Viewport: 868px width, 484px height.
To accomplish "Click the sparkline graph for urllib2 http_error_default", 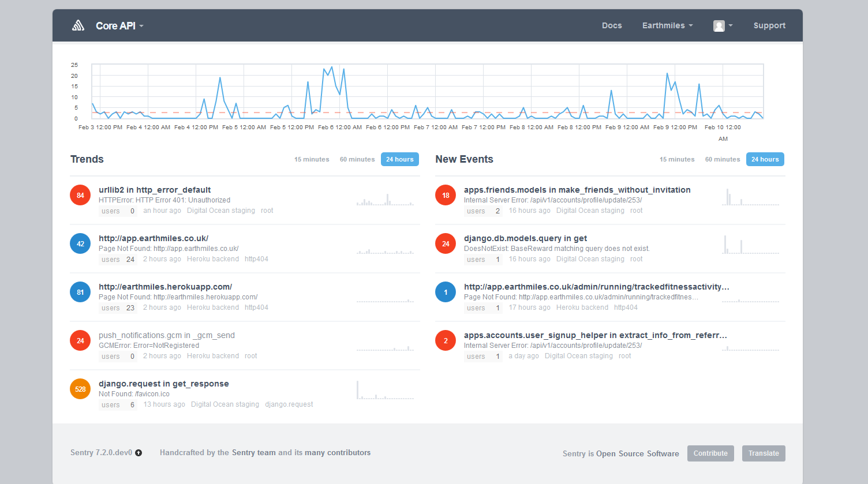I will click(385, 200).
